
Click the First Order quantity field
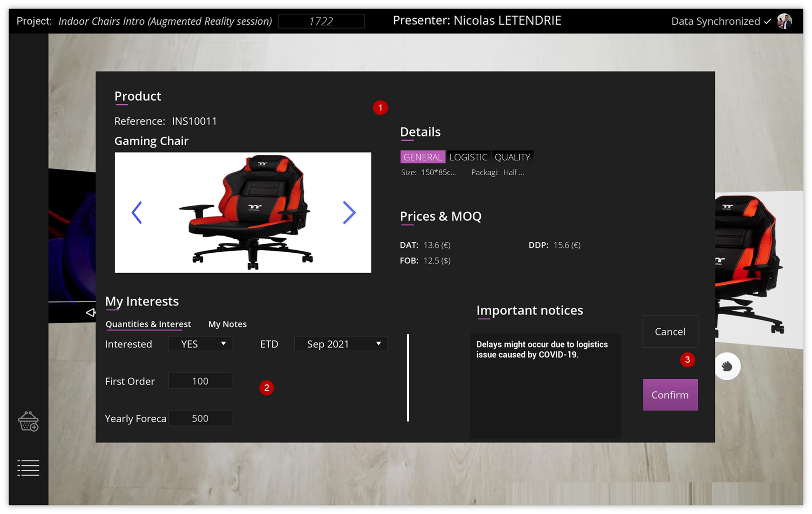[x=200, y=381]
